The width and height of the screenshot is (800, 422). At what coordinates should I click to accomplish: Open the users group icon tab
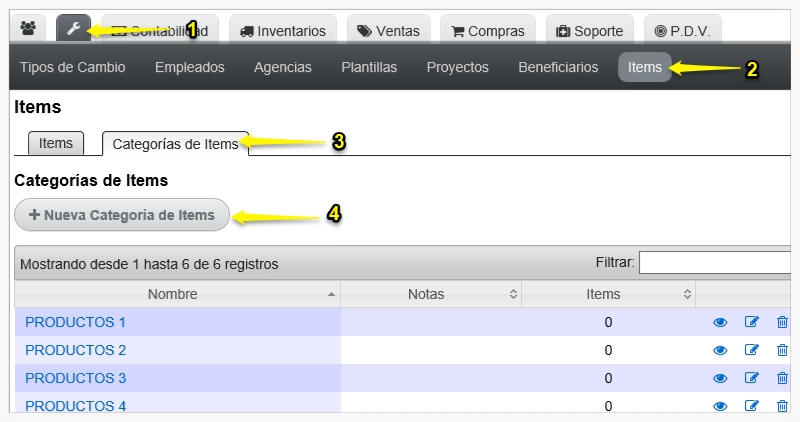point(28,29)
